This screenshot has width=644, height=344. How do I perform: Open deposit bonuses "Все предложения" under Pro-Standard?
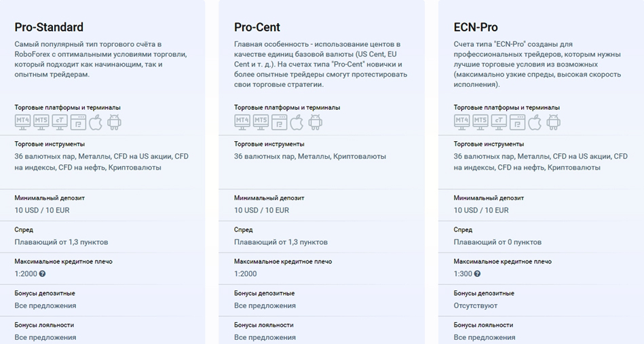45,305
